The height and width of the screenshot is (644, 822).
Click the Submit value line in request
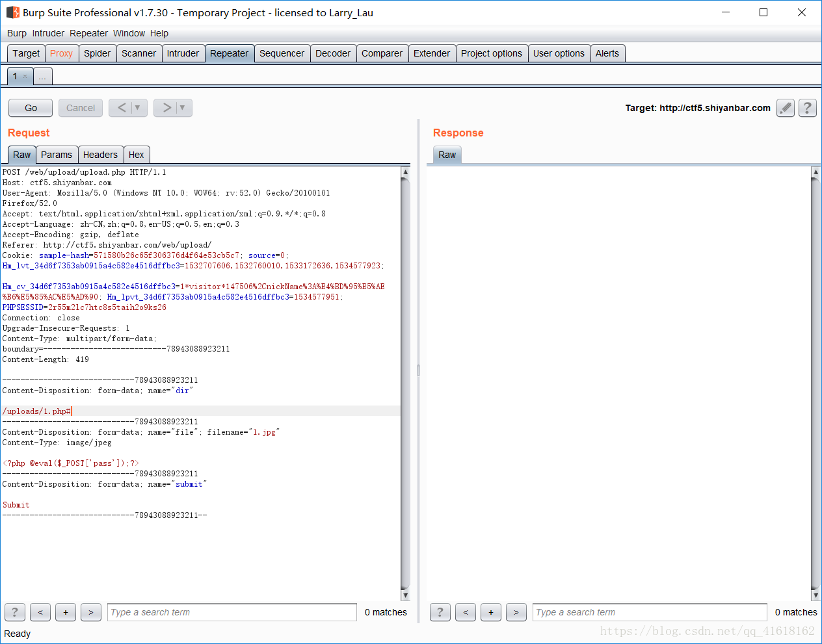coord(16,505)
